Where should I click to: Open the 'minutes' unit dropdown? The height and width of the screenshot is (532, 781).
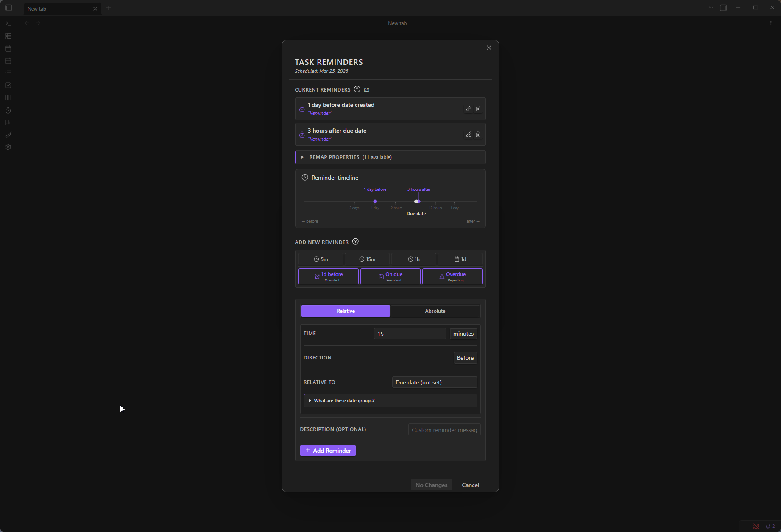[x=463, y=333]
